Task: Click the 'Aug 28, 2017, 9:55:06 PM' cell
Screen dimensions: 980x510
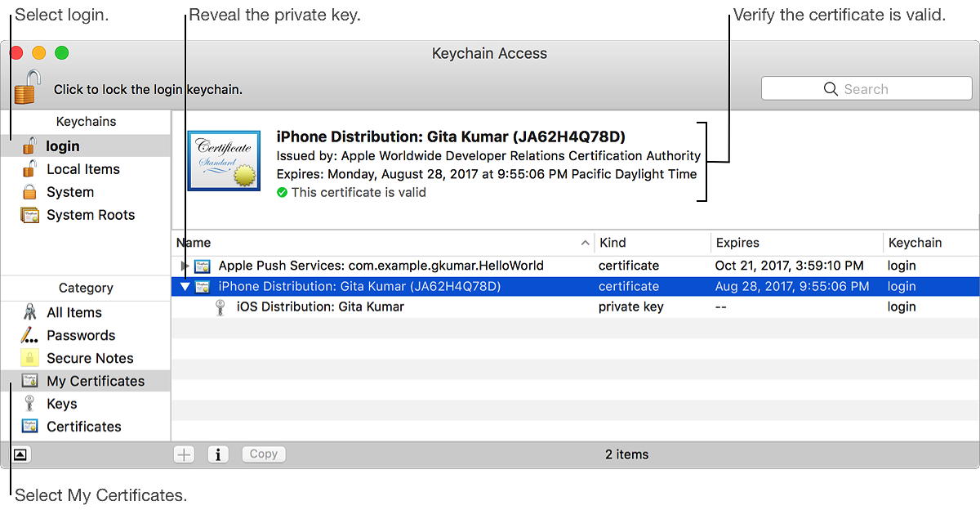Action: (x=791, y=287)
